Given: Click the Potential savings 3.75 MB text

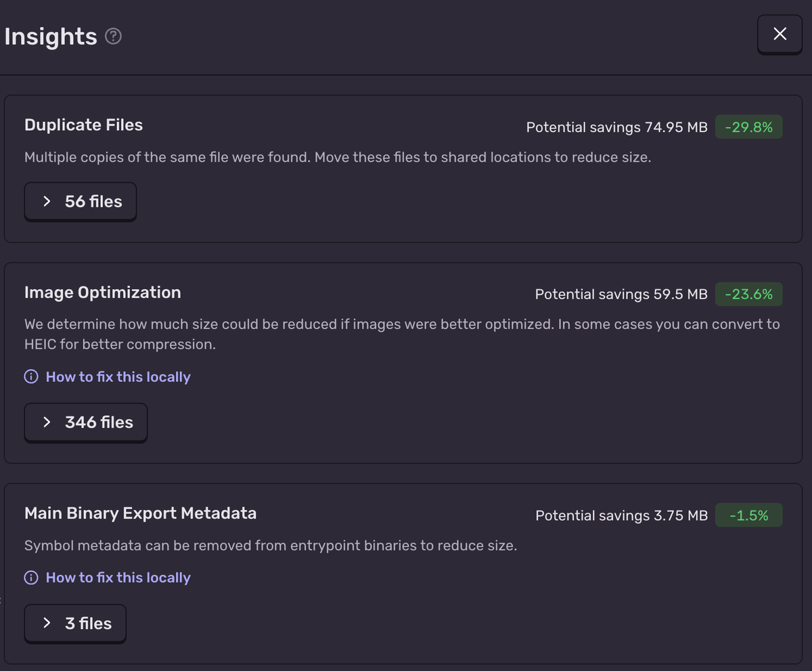Looking at the screenshot, I should pyautogui.click(x=621, y=515).
